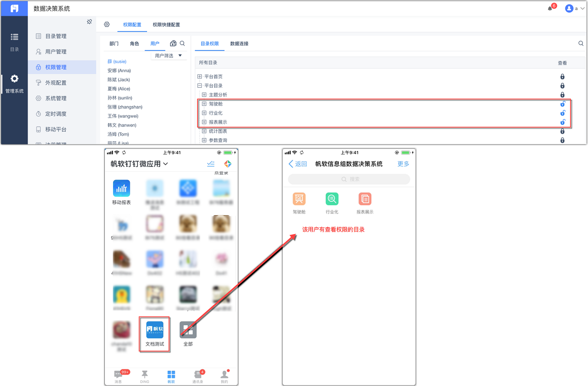Select user 夏梅 (Alice)
Screen dimensions: 588x386
point(119,89)
